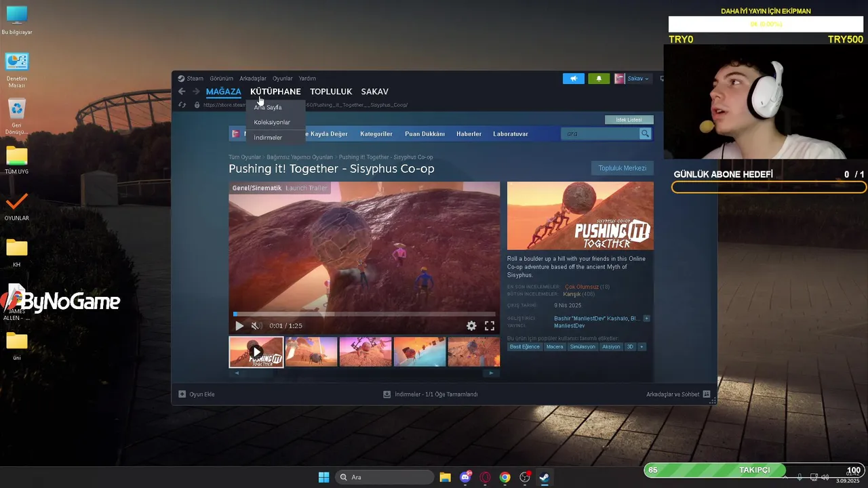868x488 pixels.
Task: Switch to the KÜTÜPHANE tab
Action: click(x=275, y=91)
